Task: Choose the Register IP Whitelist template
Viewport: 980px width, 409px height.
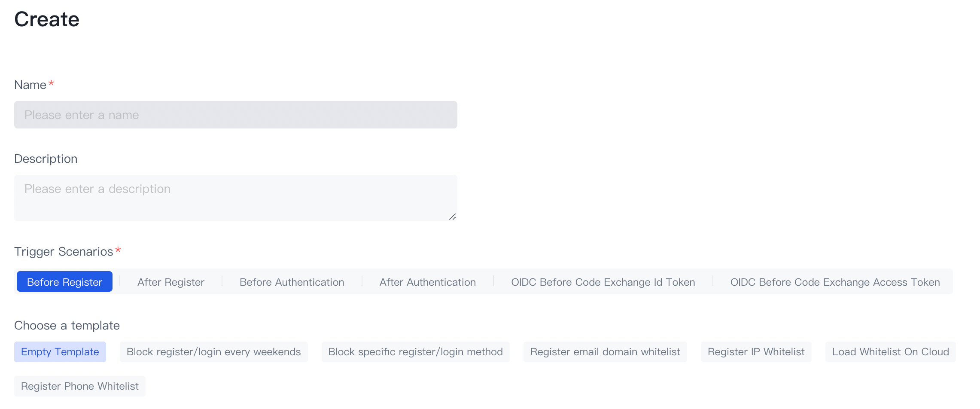Action: [755, 352]
